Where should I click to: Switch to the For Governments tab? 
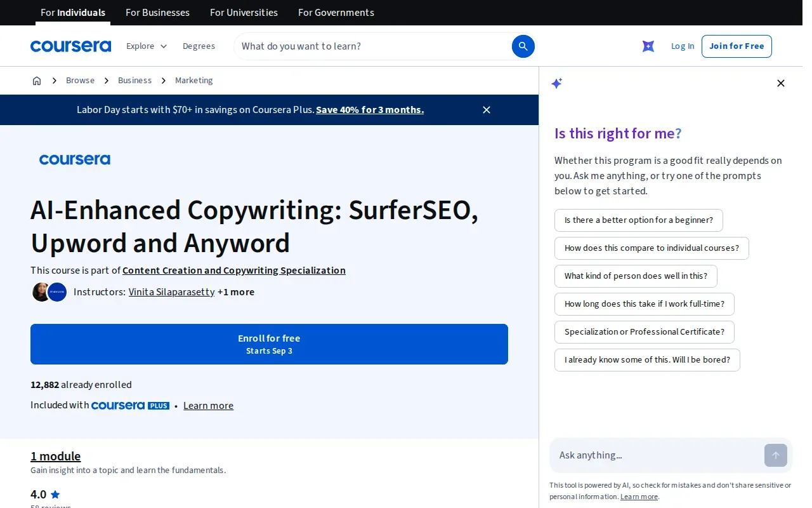tap(336, 13)
